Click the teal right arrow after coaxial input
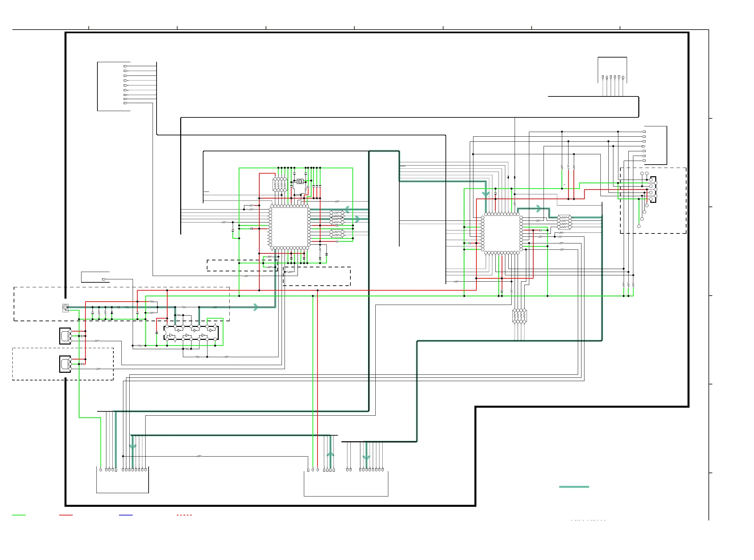The width and height of the screenshot is (754, 560). click(256, 308)
